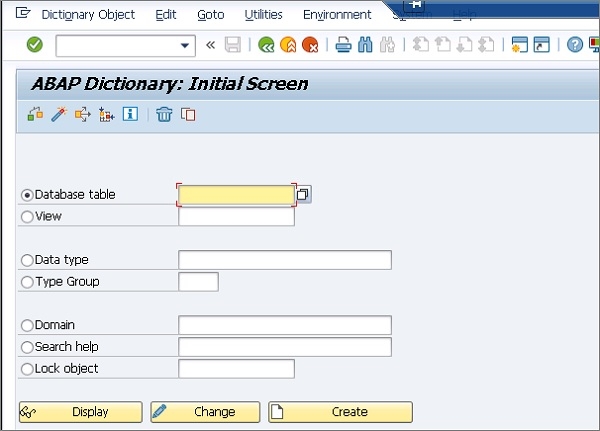
Task: Click the red Cancel icon
Action: (x=310, y=45)
